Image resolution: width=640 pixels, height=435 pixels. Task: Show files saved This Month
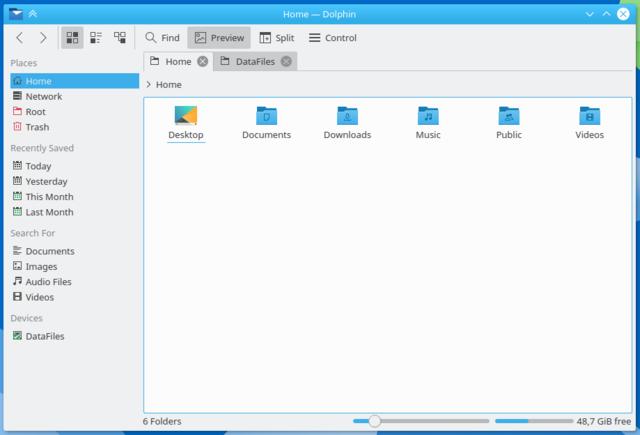tap(75, 197)
